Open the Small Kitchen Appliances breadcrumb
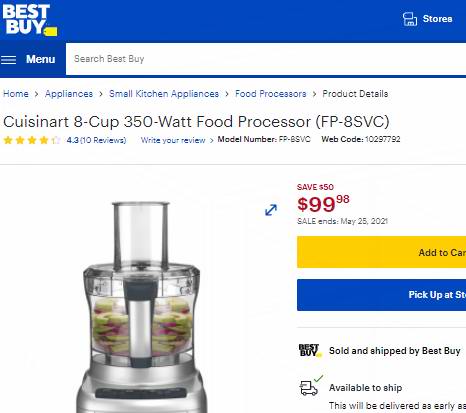Viewport: 466px width, 413px height. [164, 94]
